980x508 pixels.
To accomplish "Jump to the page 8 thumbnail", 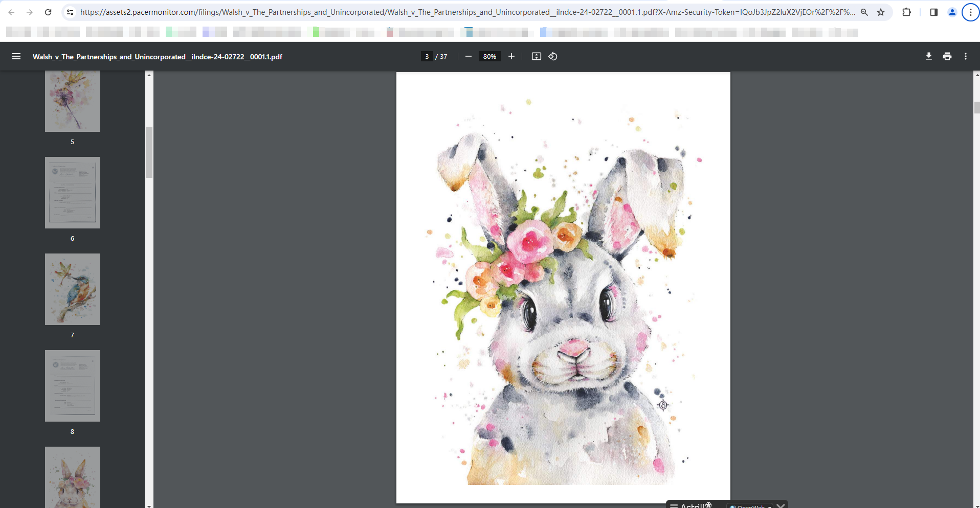I will pos(72,386).
